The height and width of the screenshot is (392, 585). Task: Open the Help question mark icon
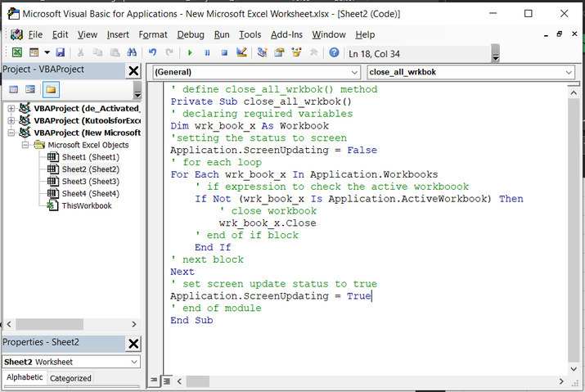[x=334, y=52]
